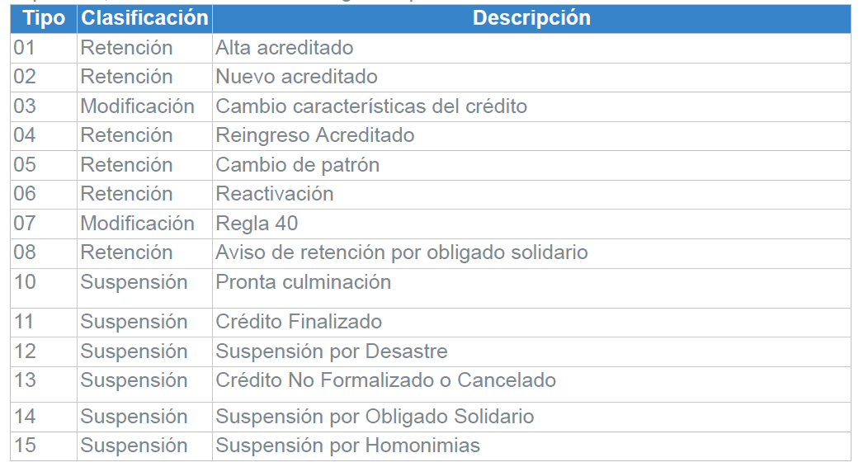Click Cambio características del crédito cell
The width and height of the screenshot is (868, 467).
pos(531,106)
